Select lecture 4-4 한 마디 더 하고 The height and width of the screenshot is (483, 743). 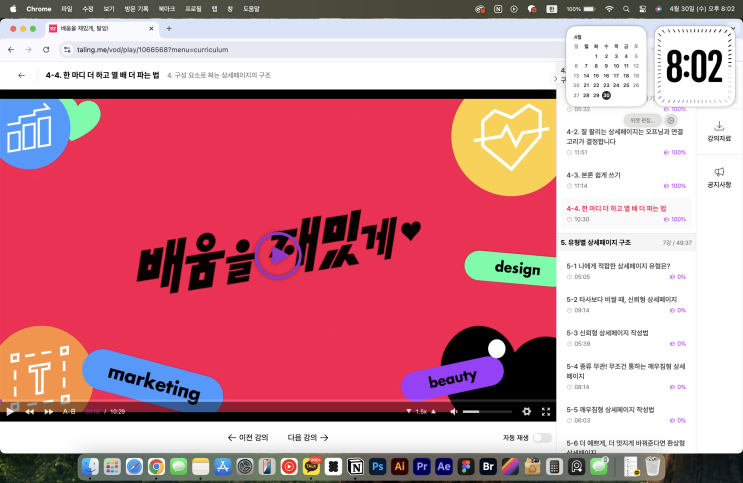(x=626, y=214)
